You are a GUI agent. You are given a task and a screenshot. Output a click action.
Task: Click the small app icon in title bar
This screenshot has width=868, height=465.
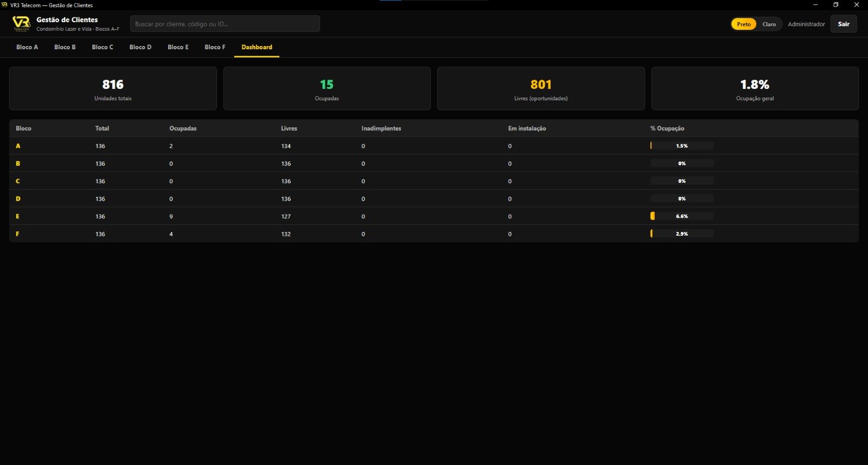(x=5, y=5)
